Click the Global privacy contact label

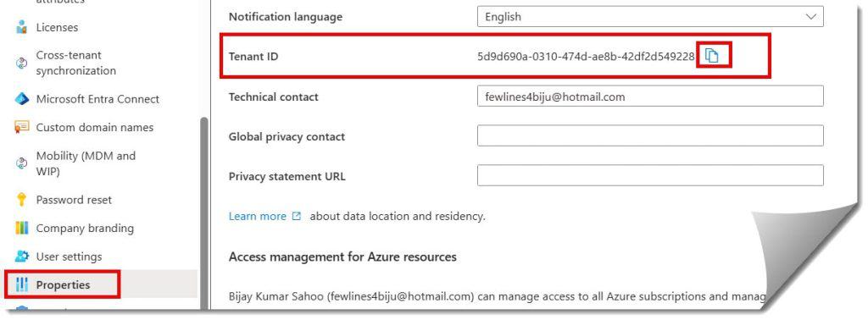point(287,136)
